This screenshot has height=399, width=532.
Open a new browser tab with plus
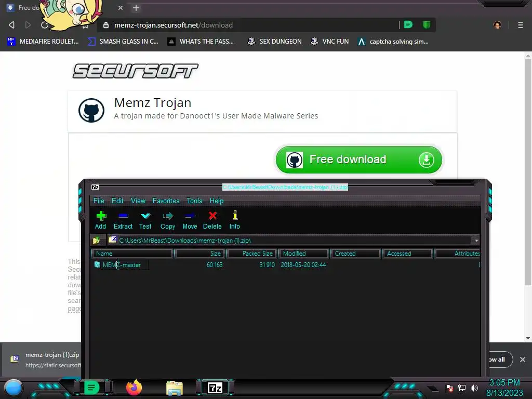136,8
